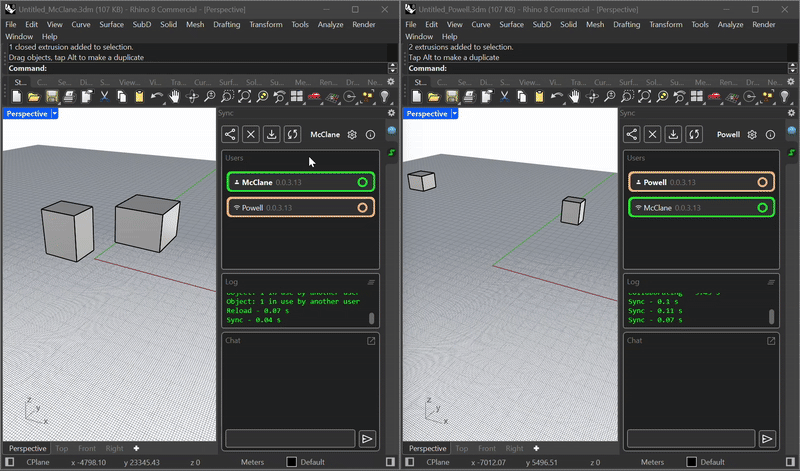The width and height of the screenshot is (800, 471).
Task: Open Log panel menu in McClane window
Action: 371,282
